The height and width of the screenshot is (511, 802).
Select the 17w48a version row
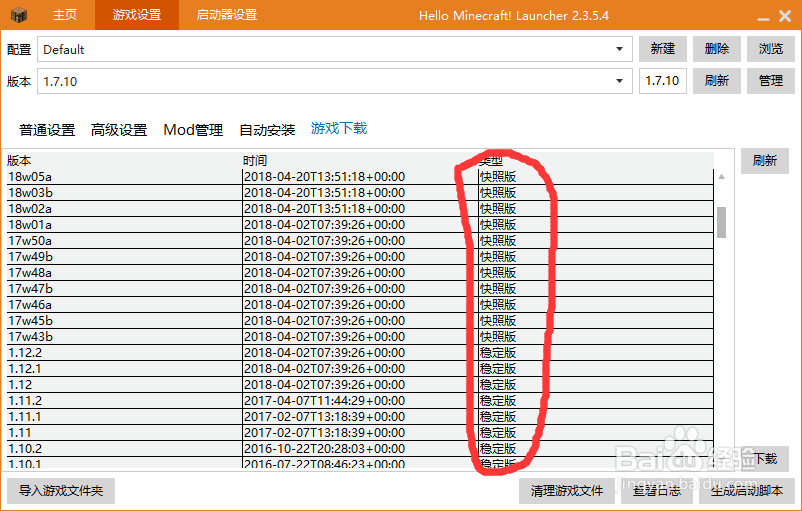[x=360, y=273]
